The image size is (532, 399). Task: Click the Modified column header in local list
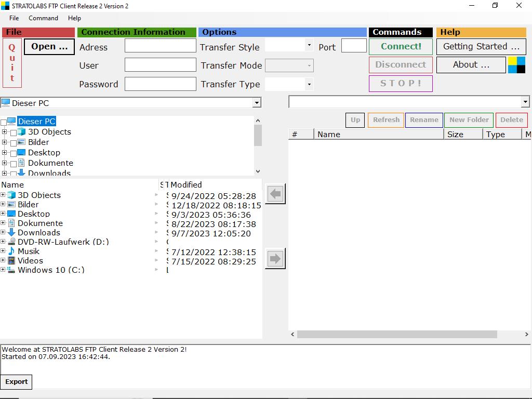(x=215, y=184)
